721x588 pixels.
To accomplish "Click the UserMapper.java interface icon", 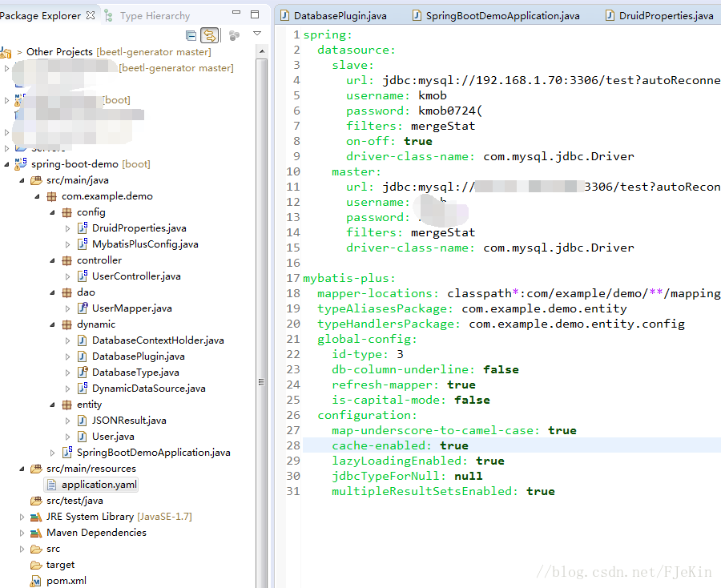I will click(x=83, y=308).
